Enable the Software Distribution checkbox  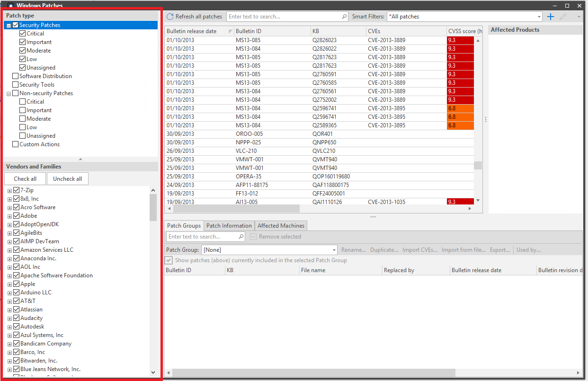pyautogui.click(x=16, y=76)
